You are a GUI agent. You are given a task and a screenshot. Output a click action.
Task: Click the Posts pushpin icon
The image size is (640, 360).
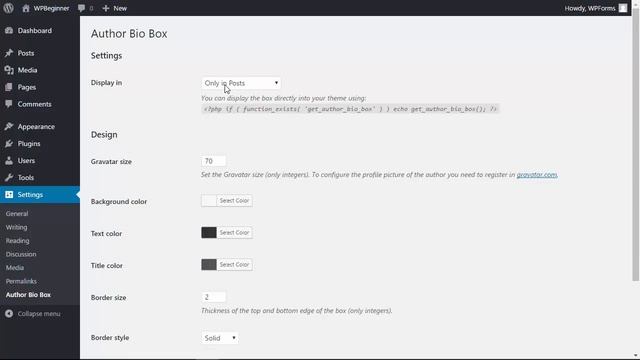click(9, 53)
